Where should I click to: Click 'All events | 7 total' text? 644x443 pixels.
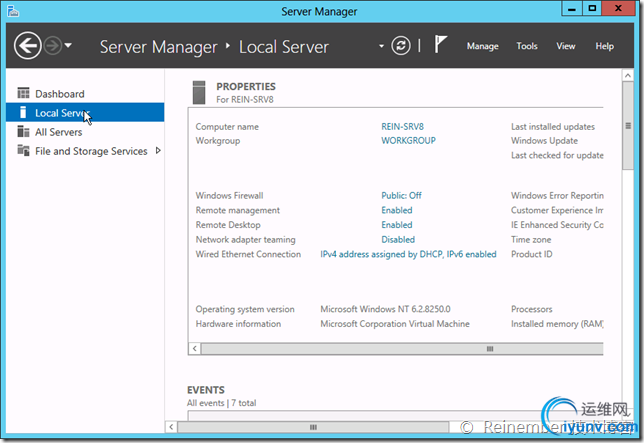point(221,403)
